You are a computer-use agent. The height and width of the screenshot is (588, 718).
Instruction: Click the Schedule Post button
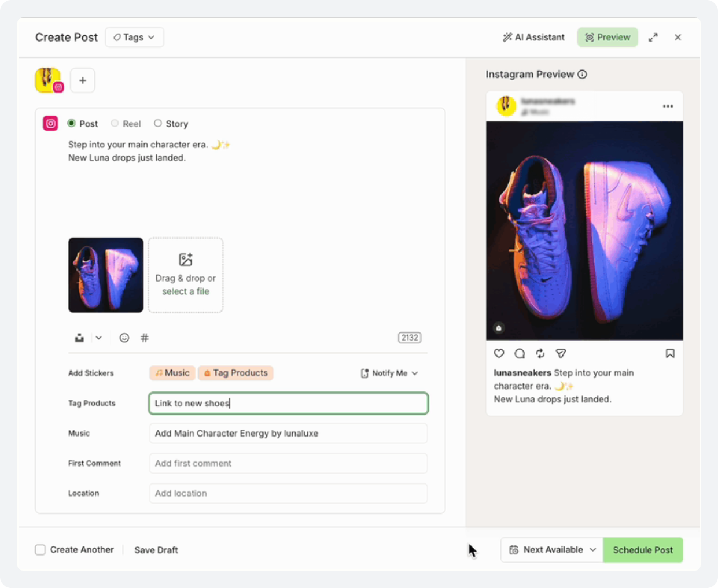click(x=643, y=550)
